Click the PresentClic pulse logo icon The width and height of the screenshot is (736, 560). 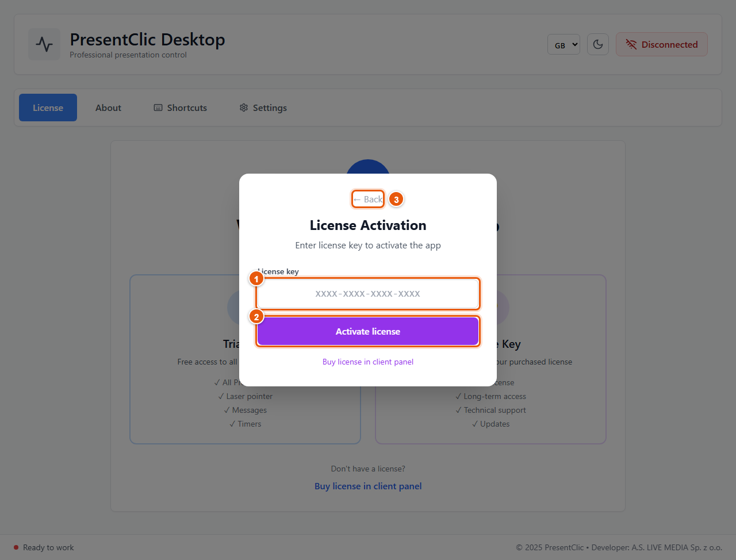coord(44,44)
